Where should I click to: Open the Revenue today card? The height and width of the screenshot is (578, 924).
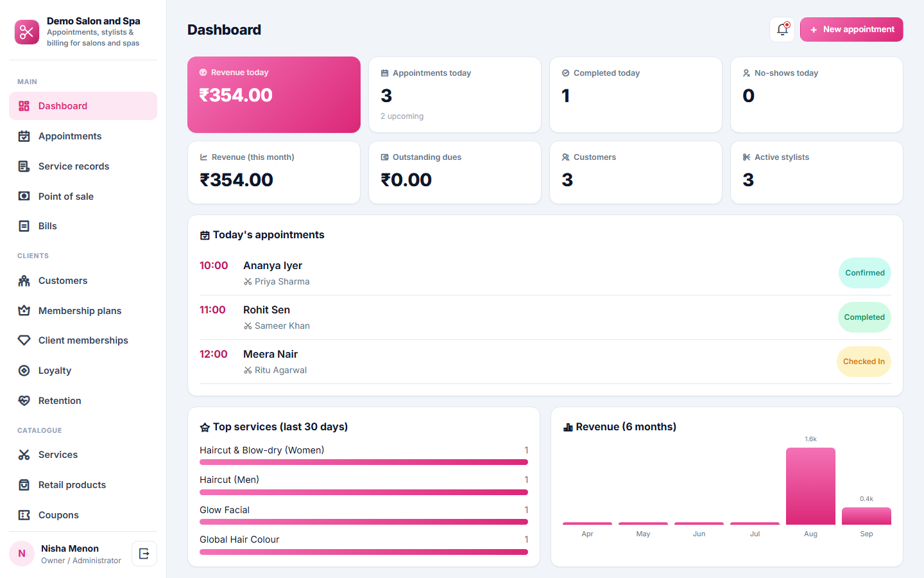click(274, 94)
